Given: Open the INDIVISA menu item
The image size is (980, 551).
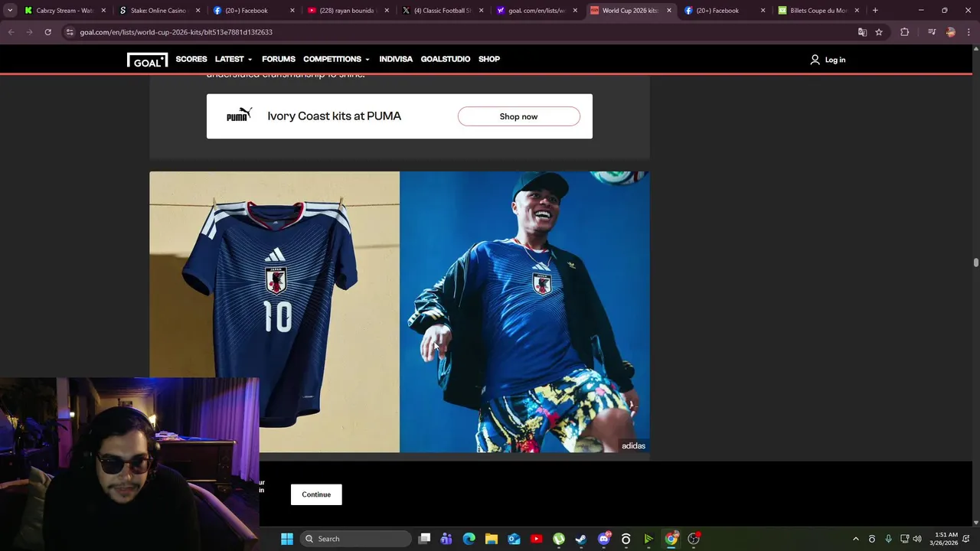Looking at the screenshot, I should point(396,59).
